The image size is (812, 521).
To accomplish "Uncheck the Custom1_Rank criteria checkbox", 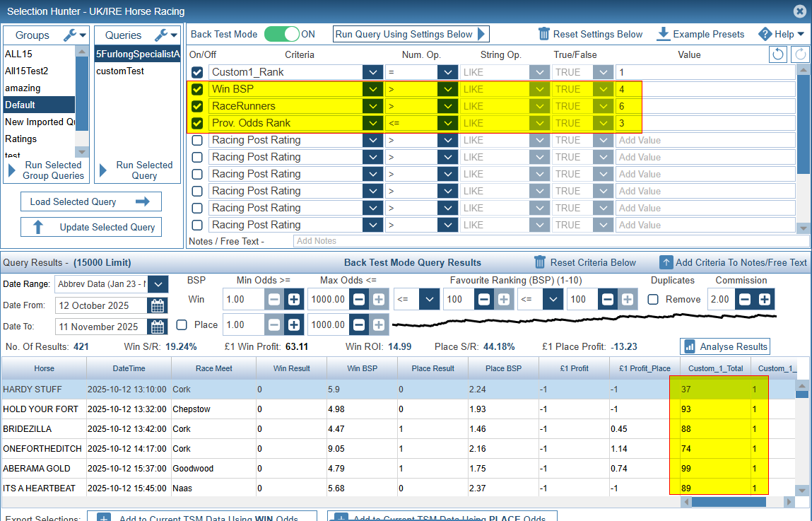I will tap(197, 72).
